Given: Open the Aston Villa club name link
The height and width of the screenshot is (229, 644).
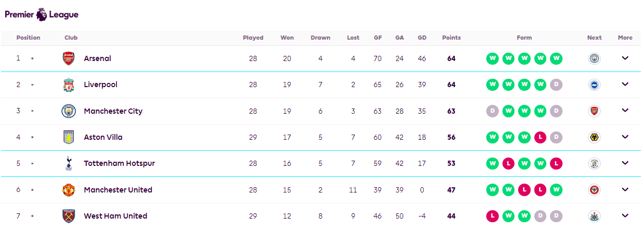Looking at the screenshot, I should point(103,137).
